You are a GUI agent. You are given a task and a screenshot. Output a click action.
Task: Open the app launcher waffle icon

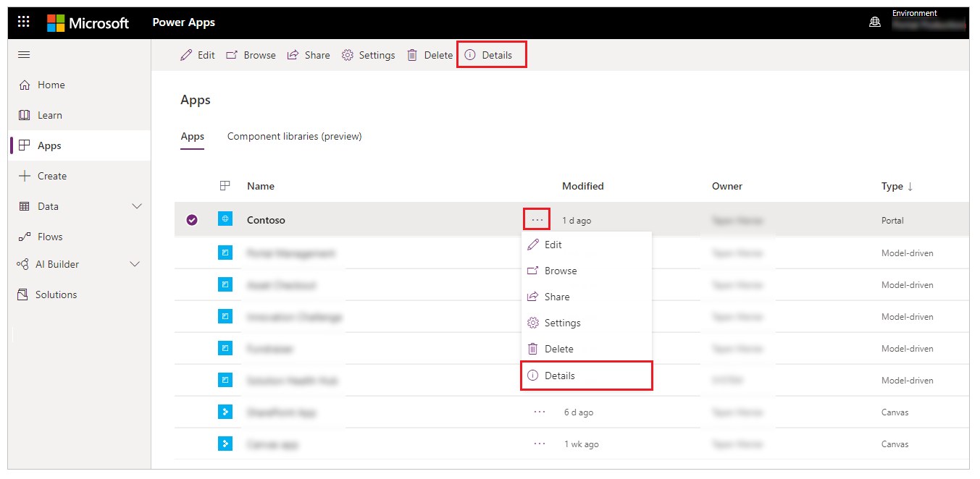tap(24, 22)
